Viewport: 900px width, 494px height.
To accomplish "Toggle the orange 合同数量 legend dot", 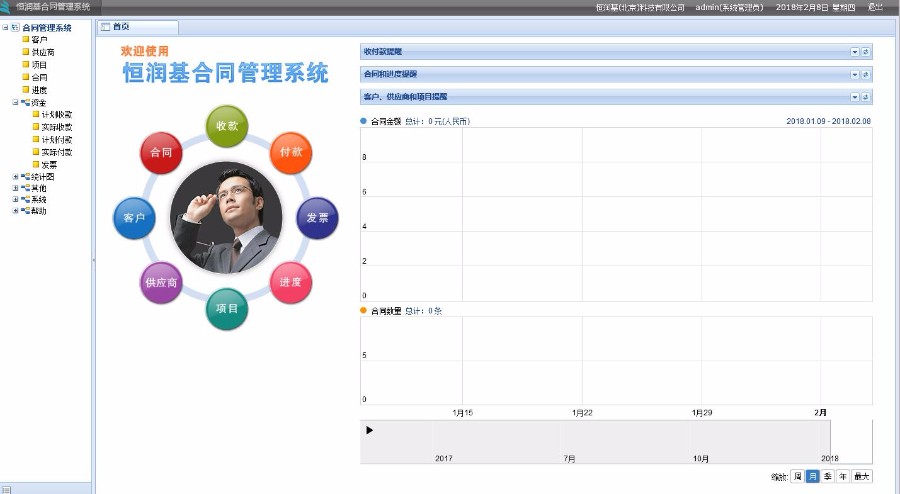I will 363,310.
